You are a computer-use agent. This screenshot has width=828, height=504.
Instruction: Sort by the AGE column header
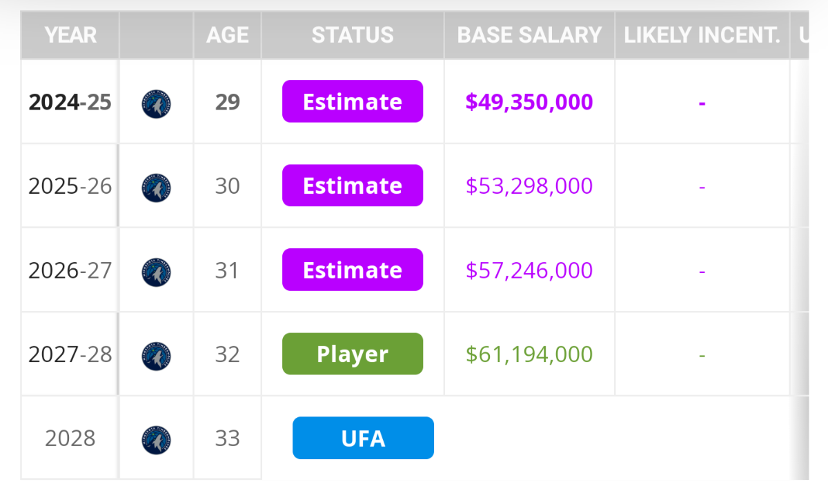227,35
